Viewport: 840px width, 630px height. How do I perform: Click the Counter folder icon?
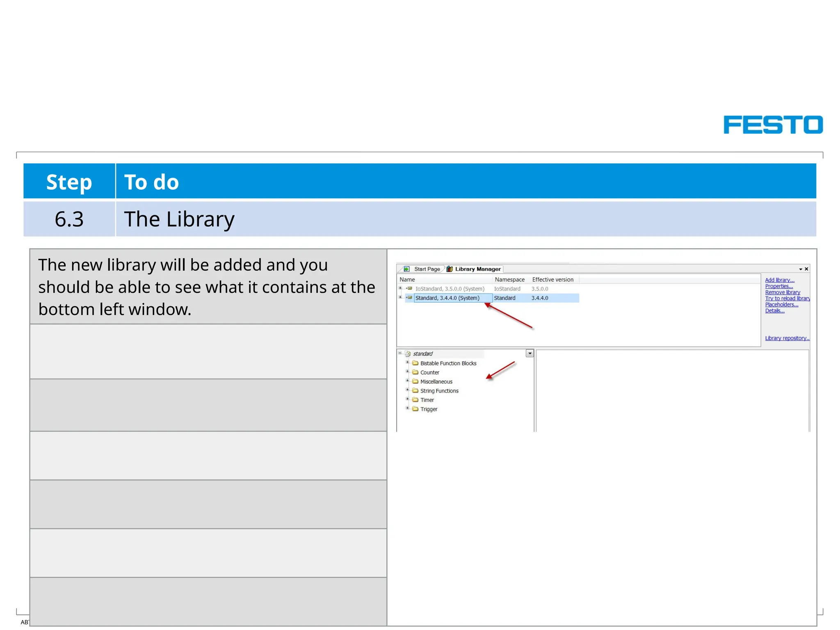415,372
